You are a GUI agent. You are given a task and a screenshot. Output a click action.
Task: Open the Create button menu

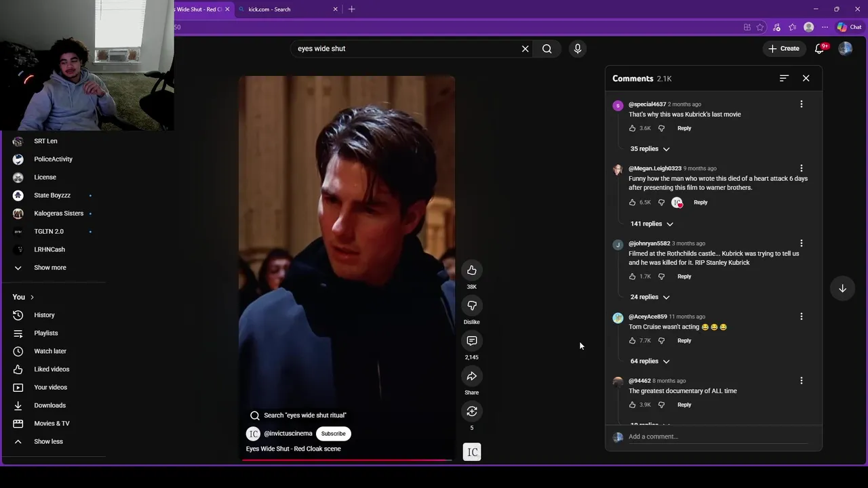(784, 49)
